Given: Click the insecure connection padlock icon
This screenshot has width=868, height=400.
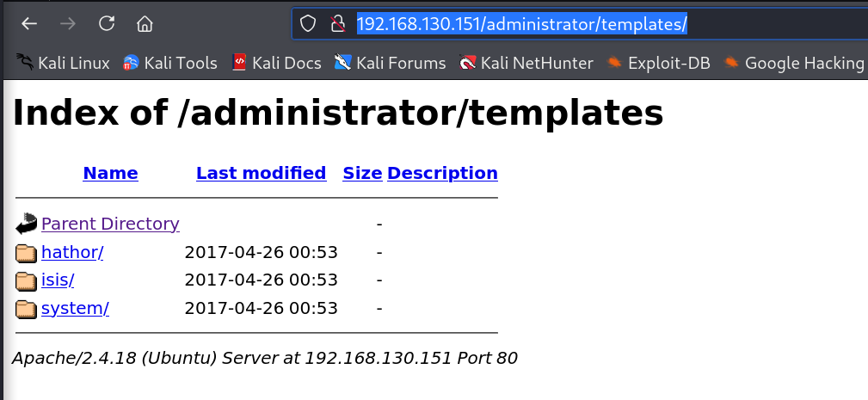Looking at the screenshot, I should pos(337,24).
